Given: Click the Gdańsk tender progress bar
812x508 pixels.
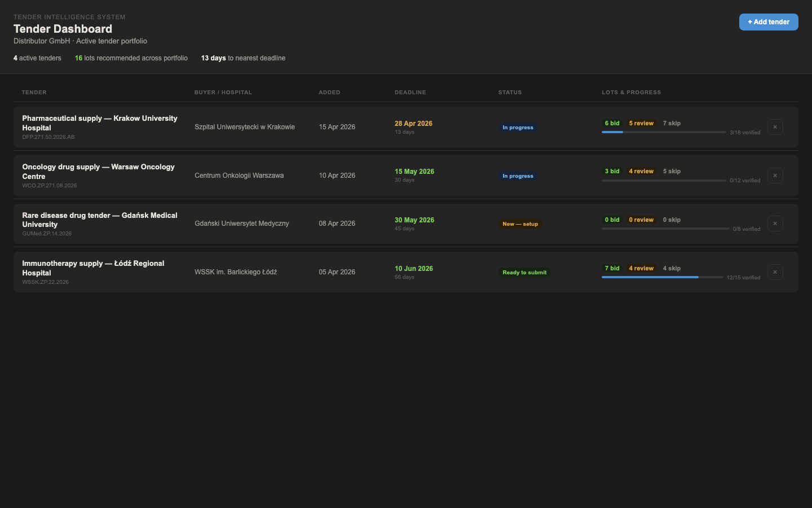Looking at the screenshot, I should tap(665, 229).
